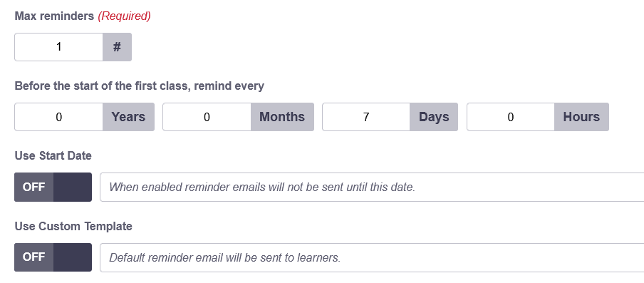Click the default reminder email description box
The height and width of the screenshot is (283, 644).
pos(372,257)
